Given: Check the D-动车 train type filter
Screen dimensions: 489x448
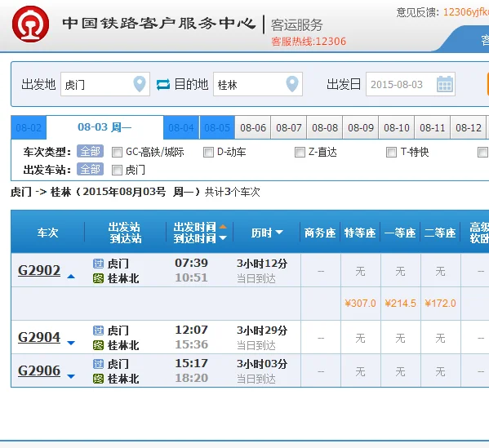Looking at the screenshot, I should pos(208,152).
